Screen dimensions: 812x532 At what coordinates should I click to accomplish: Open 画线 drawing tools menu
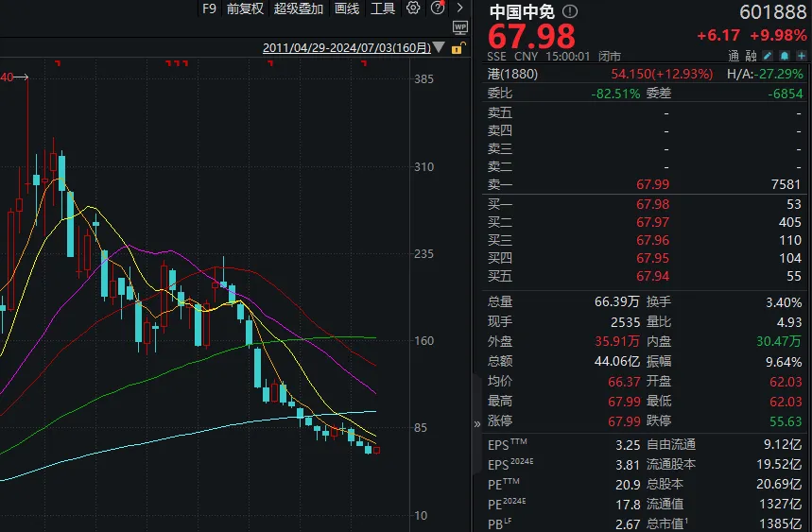click(346, 9)
